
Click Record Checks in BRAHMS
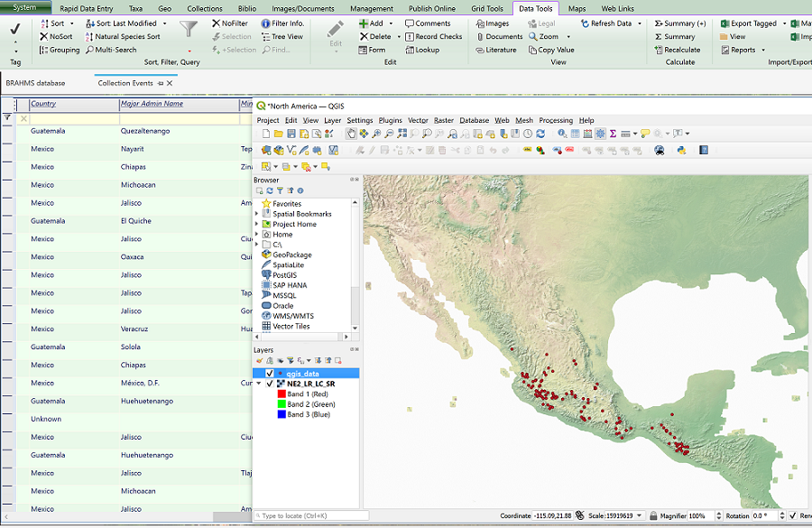pyautogui.click(x=433, y=37)
